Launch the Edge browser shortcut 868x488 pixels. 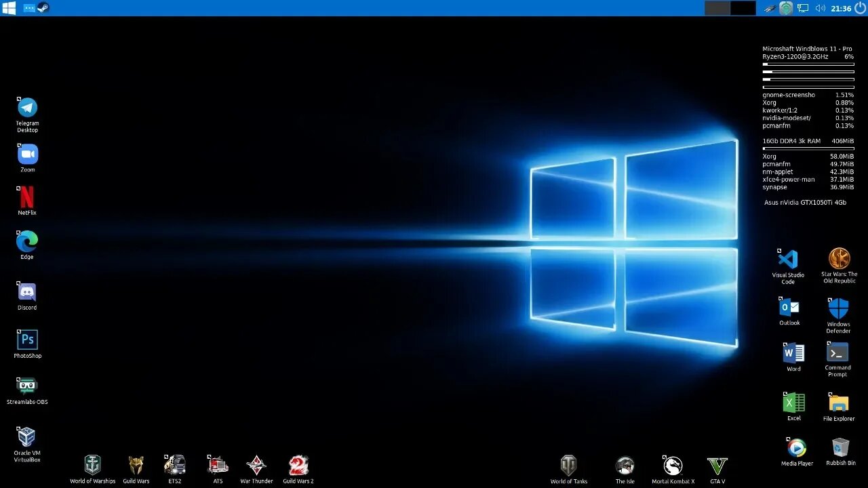point(27,241)
